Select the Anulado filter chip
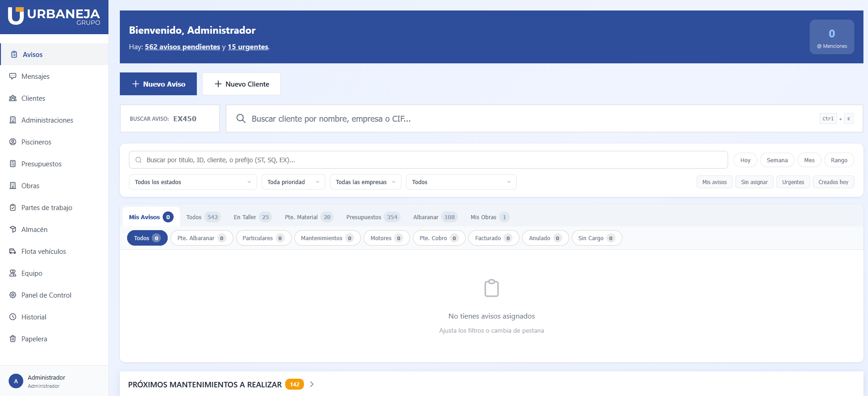 click(x=545, y=238)
